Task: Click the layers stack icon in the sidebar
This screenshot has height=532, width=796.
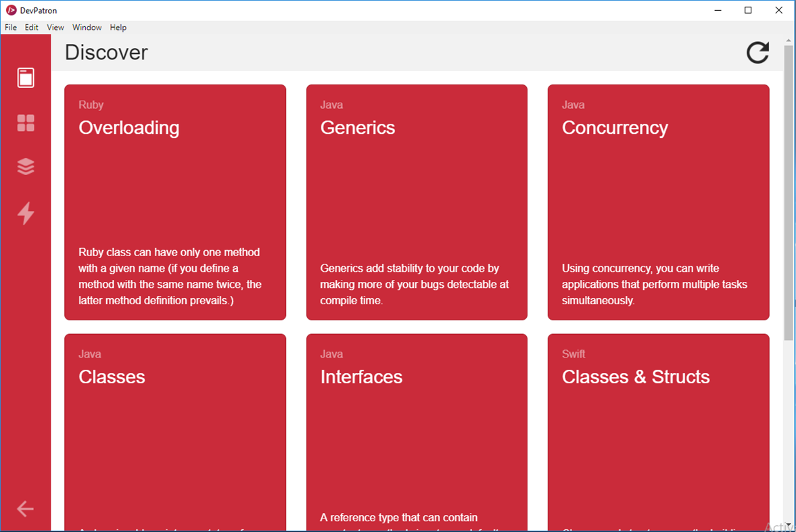Action: (25, 166)
